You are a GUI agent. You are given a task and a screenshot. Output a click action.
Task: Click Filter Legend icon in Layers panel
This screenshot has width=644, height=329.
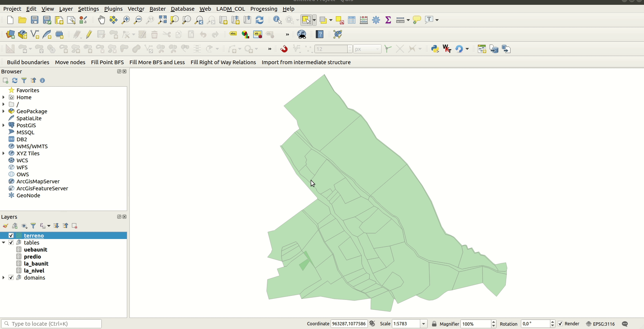[33, 226]
